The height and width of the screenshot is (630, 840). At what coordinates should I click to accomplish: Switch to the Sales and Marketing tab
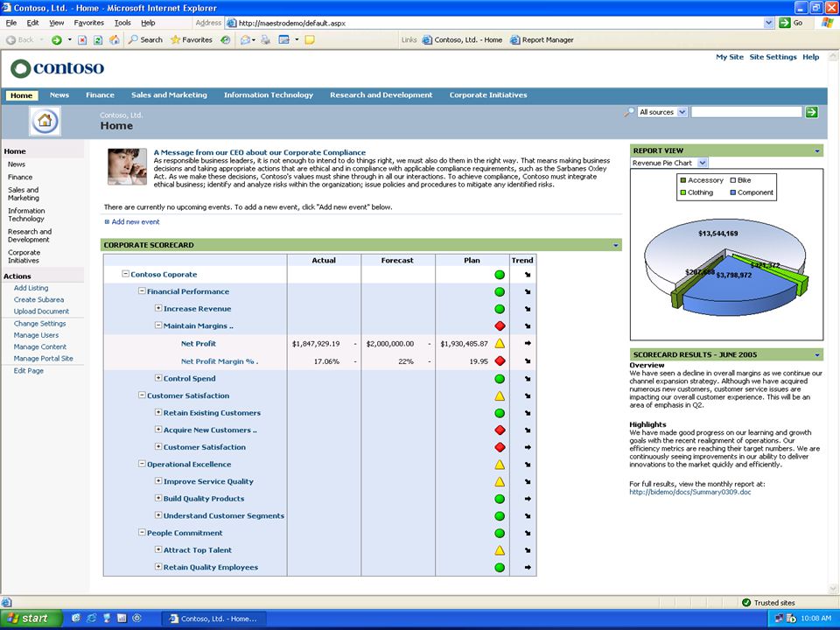pyautogui.click(x=169, y=94)
